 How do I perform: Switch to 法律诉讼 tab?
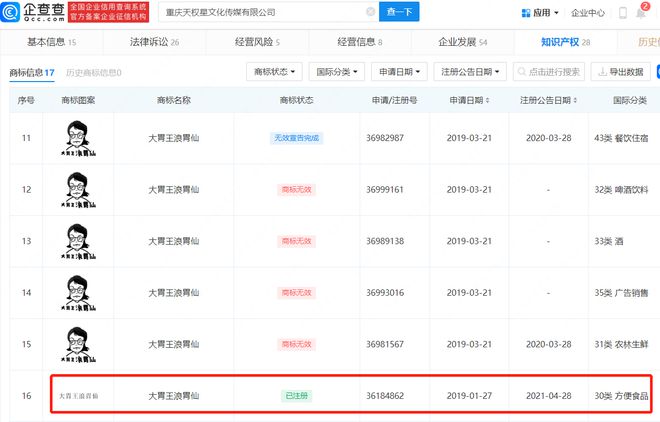154,42
